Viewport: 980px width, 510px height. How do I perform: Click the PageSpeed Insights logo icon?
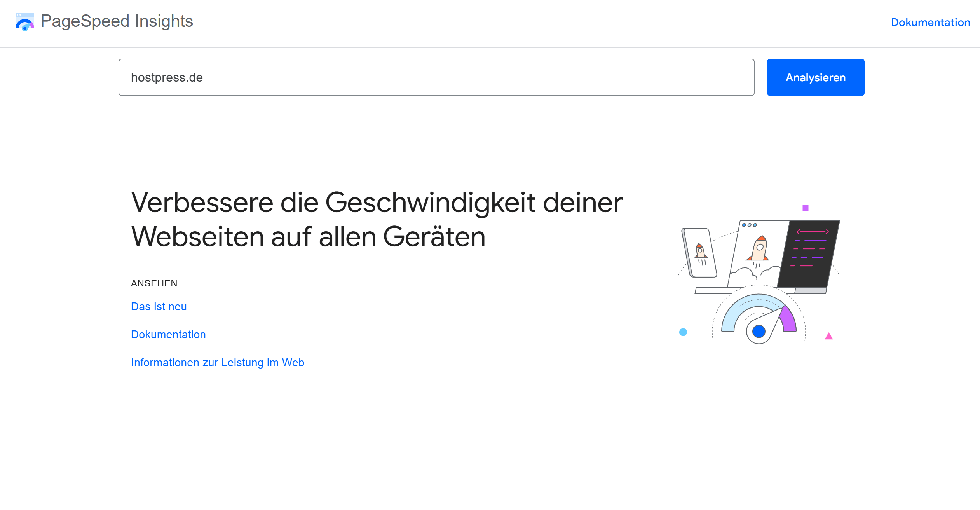(24, 22)
